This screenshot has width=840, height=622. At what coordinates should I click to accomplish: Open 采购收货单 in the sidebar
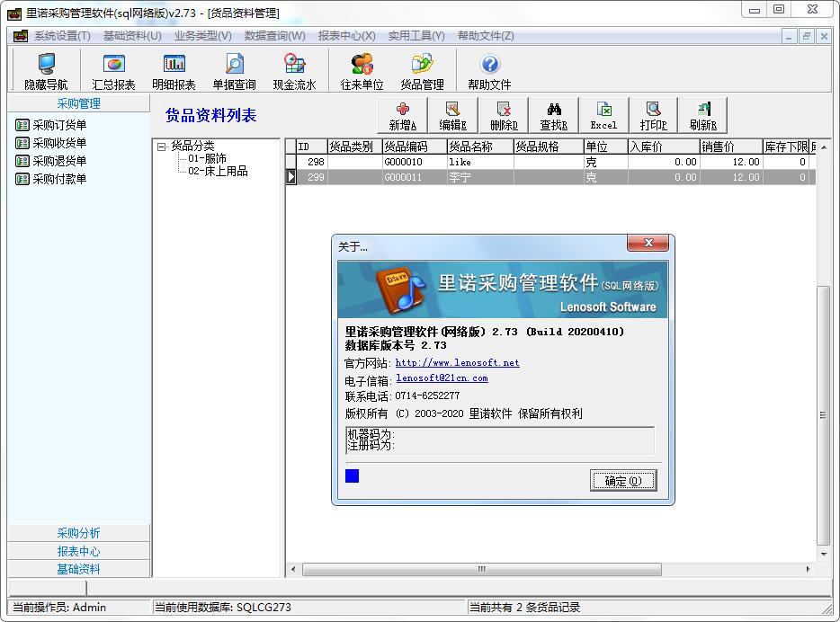click(x=51, y=143)
